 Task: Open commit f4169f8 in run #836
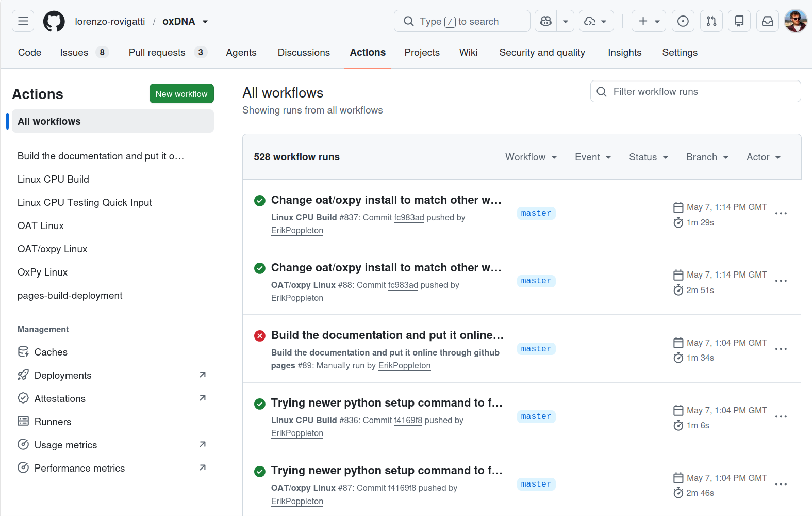[x=408, y=420]
